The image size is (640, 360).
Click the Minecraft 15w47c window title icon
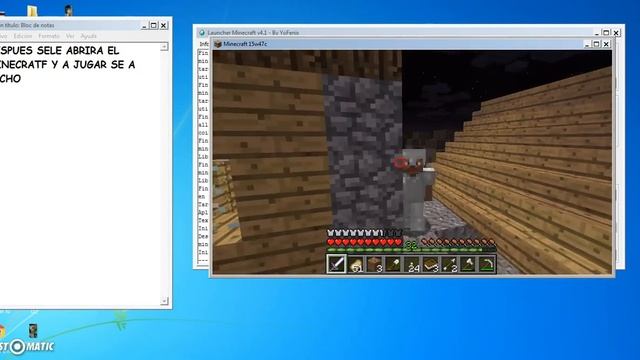point(218,44)
